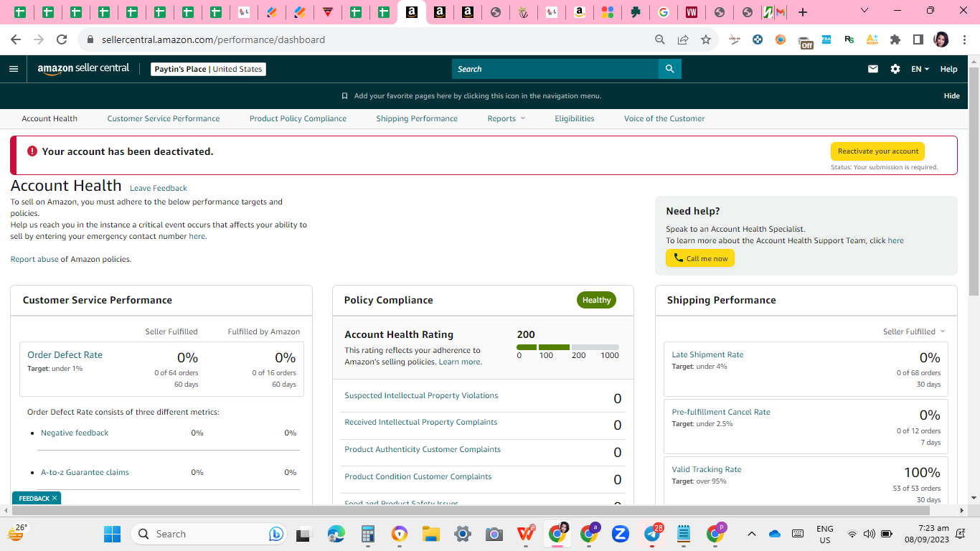Close the Feedback tab with X

tap(55, 498)
